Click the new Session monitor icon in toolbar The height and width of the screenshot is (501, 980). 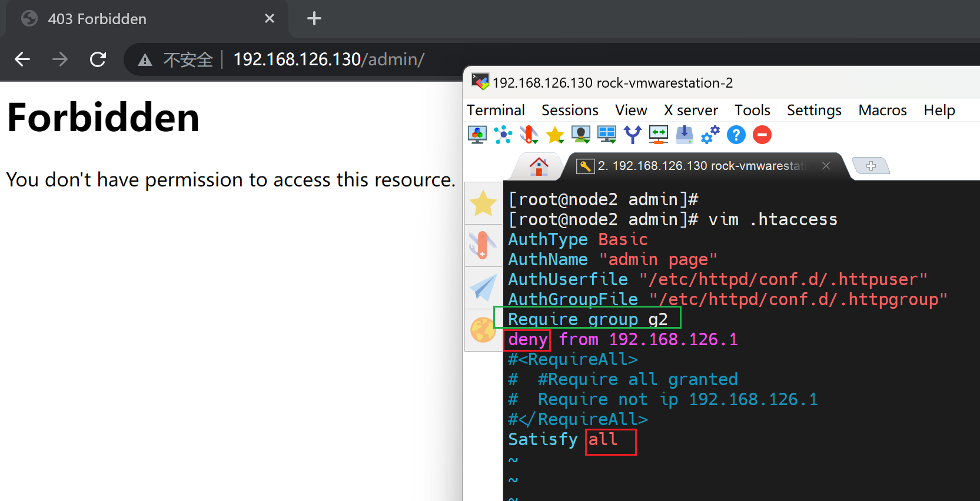tap(477, 135)
